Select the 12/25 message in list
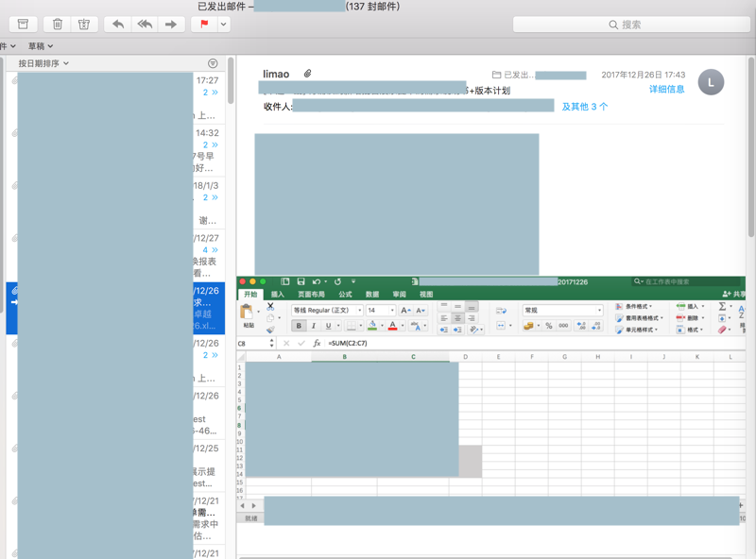756x559 pixels. (115, 466)
